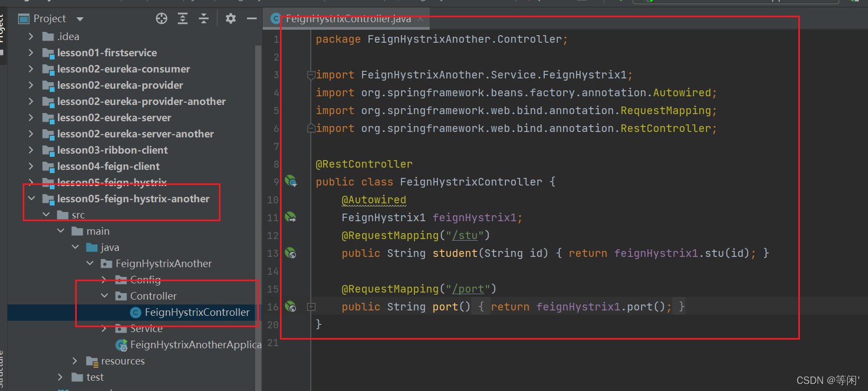
Task: Select the Config package
Action: click(145, 280)
